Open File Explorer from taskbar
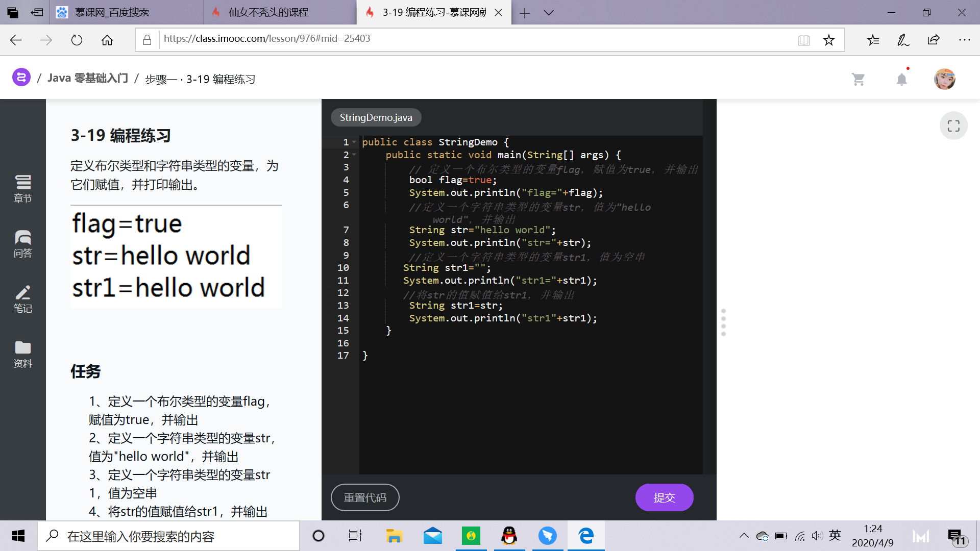This screenshot has height=551, width=980. click(394, 536)
